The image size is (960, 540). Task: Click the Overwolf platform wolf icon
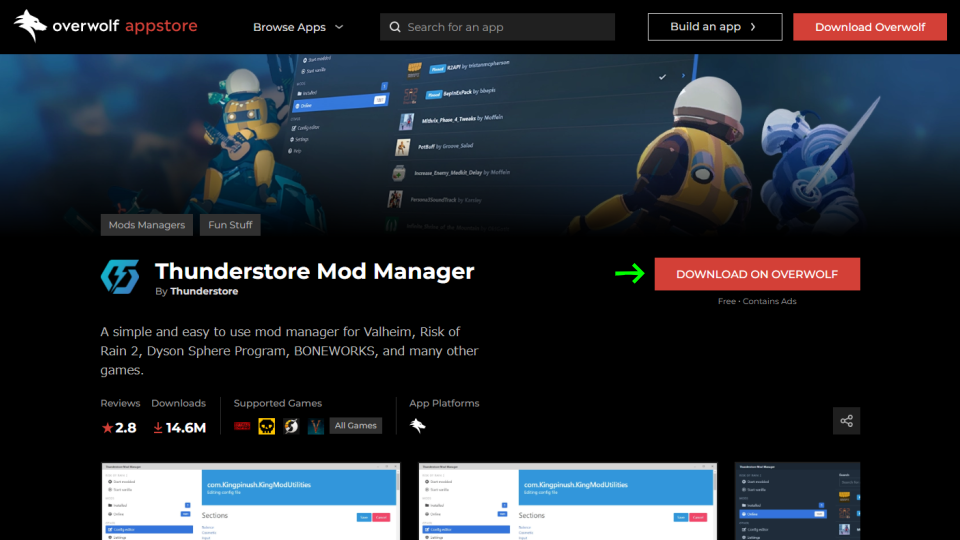pos(418,426)
